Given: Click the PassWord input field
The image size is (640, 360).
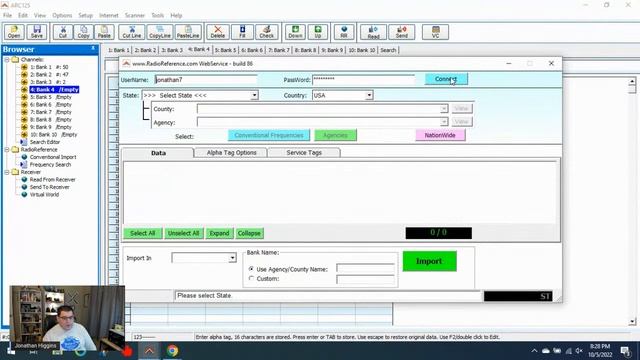Looking at the screenshot, I should point(363,80).
